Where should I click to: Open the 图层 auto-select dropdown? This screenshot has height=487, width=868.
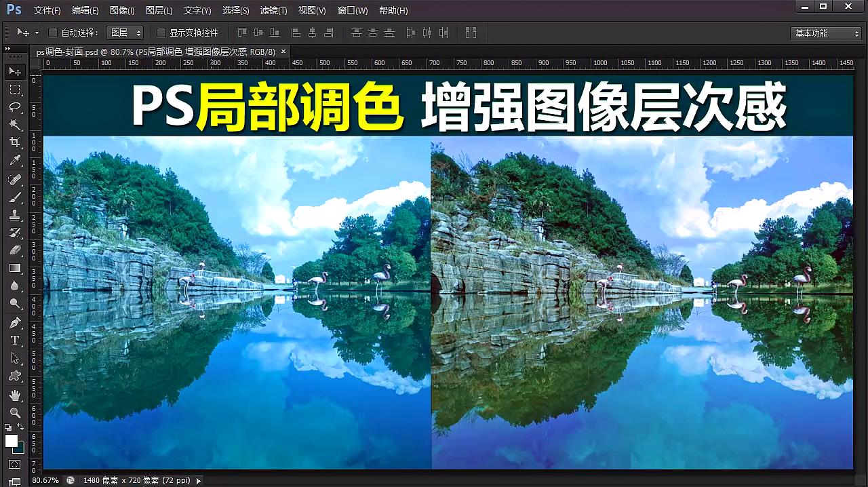click(x=125, y=32)
